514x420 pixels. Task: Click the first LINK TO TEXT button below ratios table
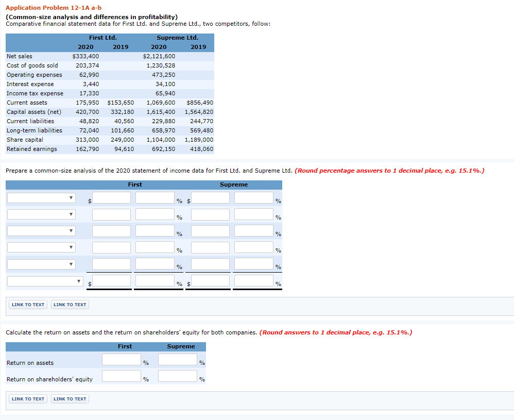coord(27,398)
